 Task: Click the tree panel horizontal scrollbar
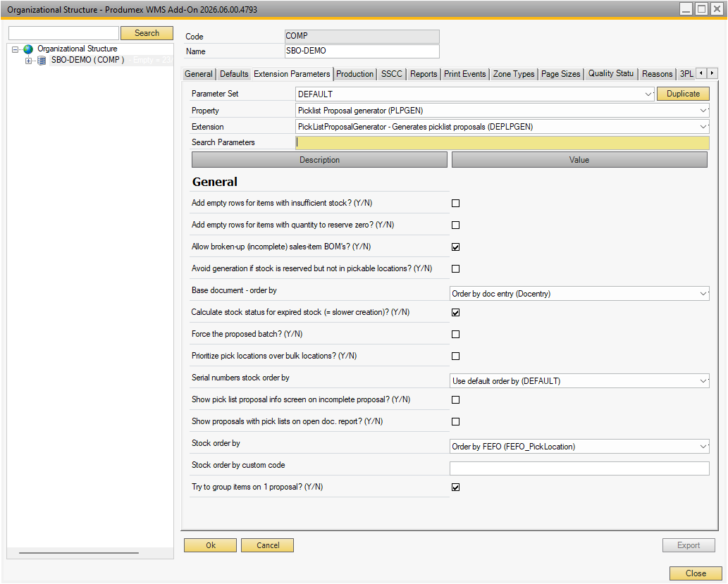(79, 553)
